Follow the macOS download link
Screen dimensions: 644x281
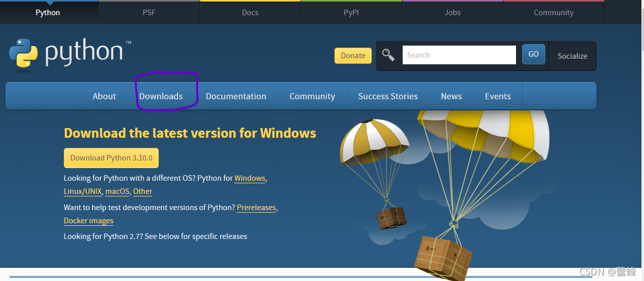[117, 191]
